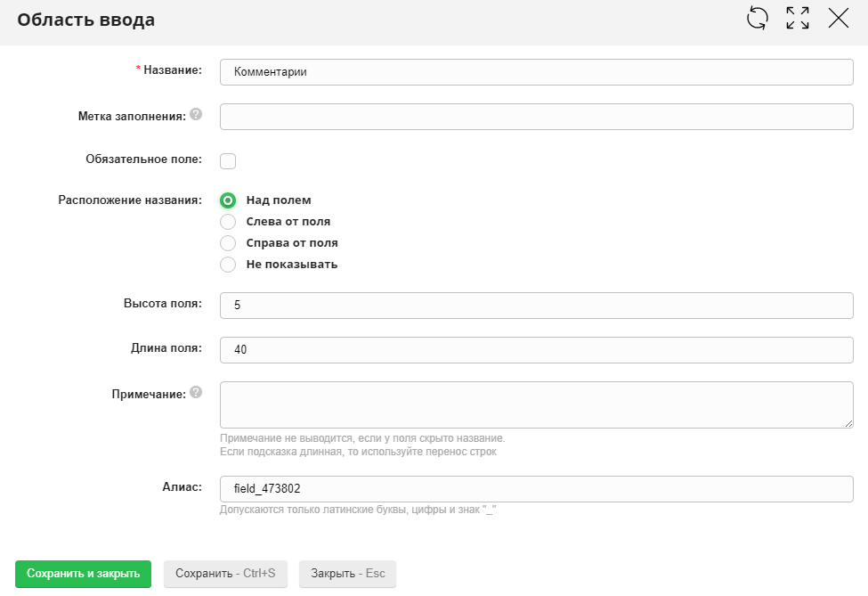Expand dialog to fullscreen with arrows icon
868x596 pixels.
tap(798, 19)
